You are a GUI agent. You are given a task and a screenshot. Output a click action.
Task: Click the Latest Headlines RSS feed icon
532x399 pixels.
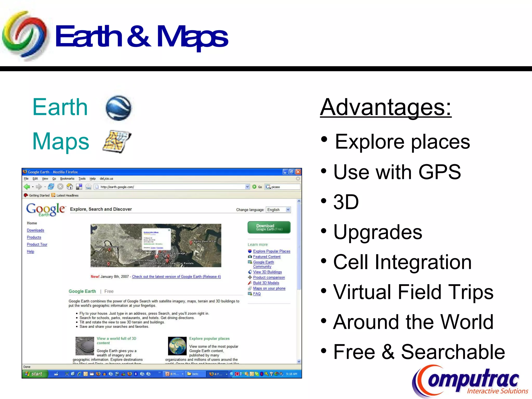pos(53,195)
